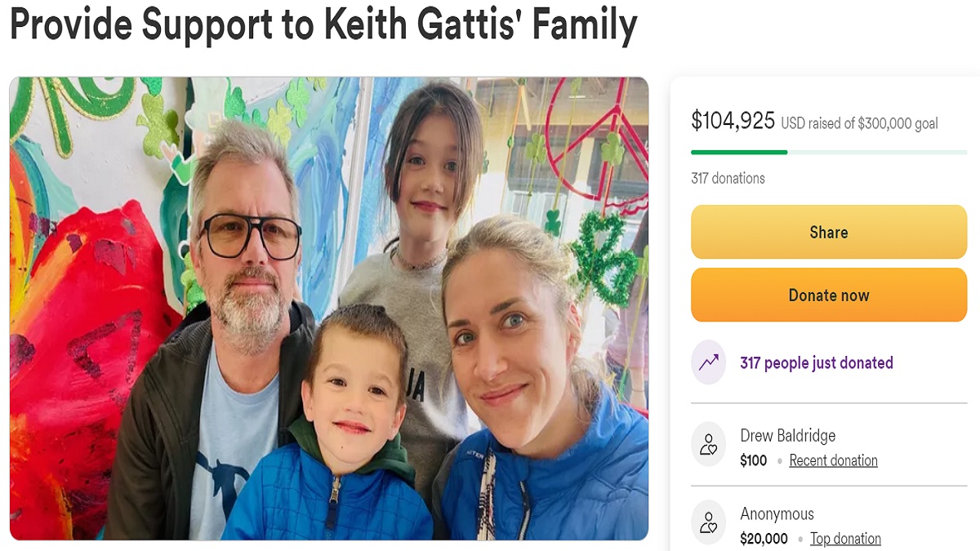Click the USD raised of $300,000 goal text
The image size is (980, 551).
point(859,123)
